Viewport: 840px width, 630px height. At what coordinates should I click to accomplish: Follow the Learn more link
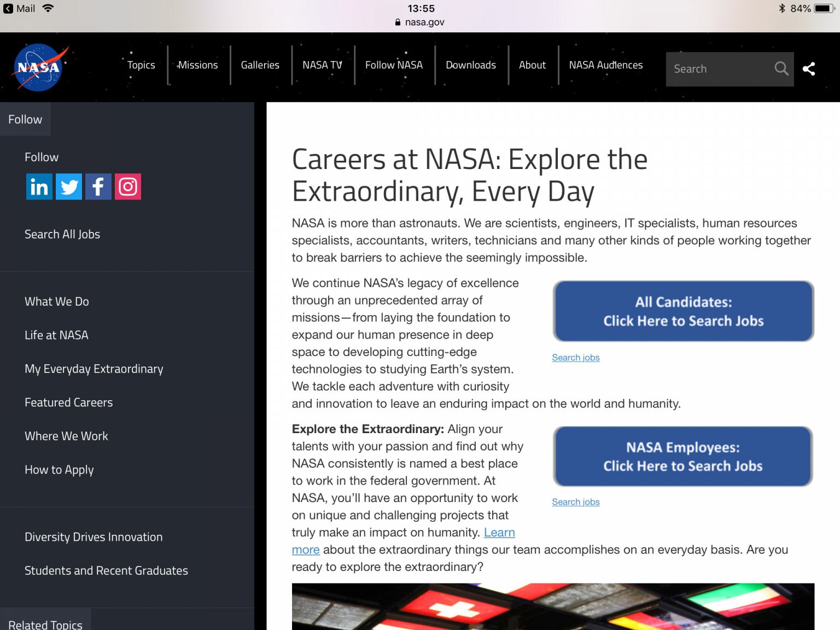tap(499, 533)
